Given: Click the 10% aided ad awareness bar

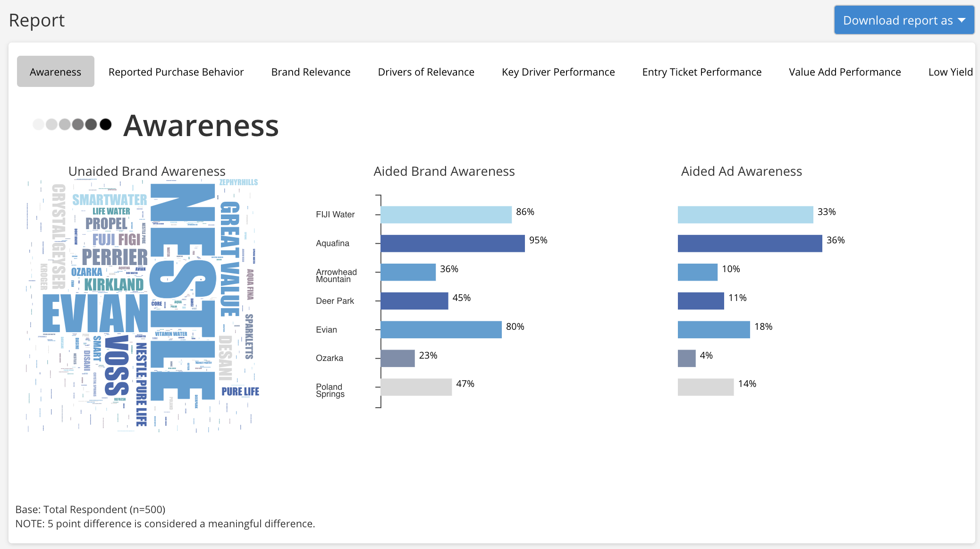Looking at the screenshot, I should (698, 272).
